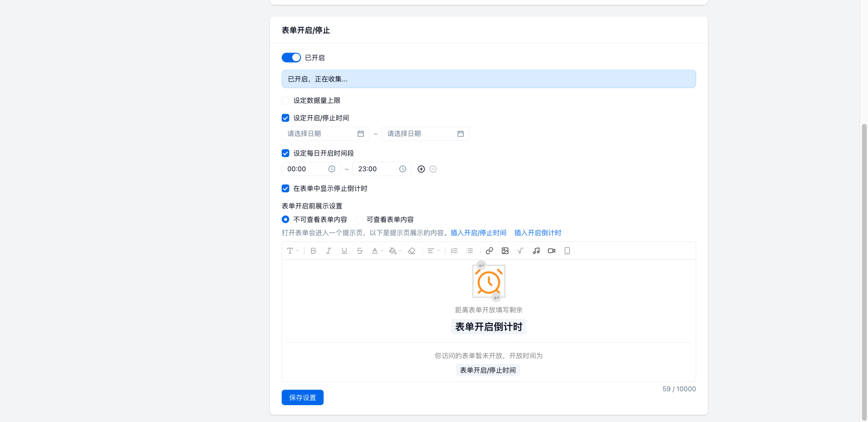Add a daily time period with plus icon
Screen dimensions: 868x422
pos(421,169)
